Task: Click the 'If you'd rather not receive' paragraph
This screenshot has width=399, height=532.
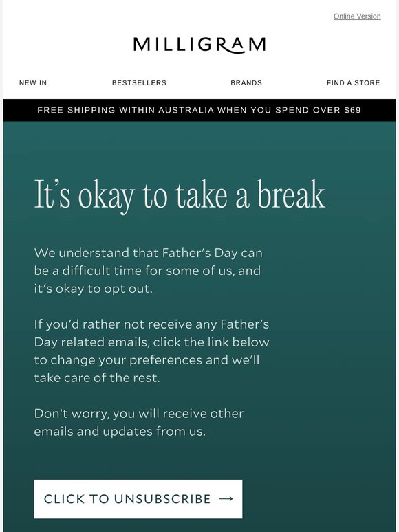Action: click(x=152, y=351)
